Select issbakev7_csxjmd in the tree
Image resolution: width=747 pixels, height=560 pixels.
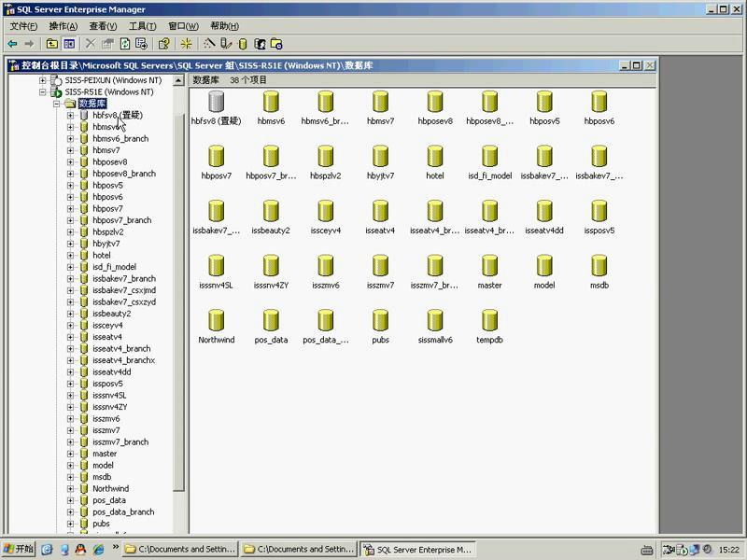pos(124,290)
